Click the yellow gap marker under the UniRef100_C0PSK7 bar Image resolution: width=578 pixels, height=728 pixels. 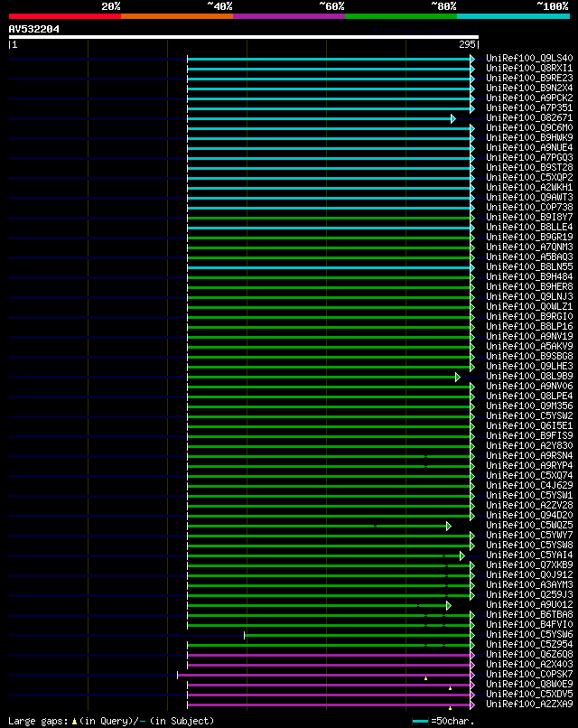pos(425,679)
